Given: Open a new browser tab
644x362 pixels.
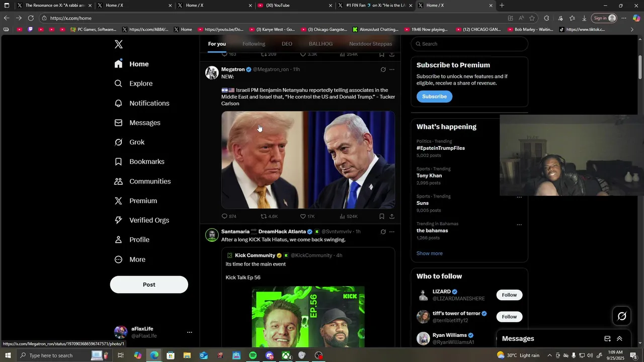Looking at the screenshot, I should point(502,6).
